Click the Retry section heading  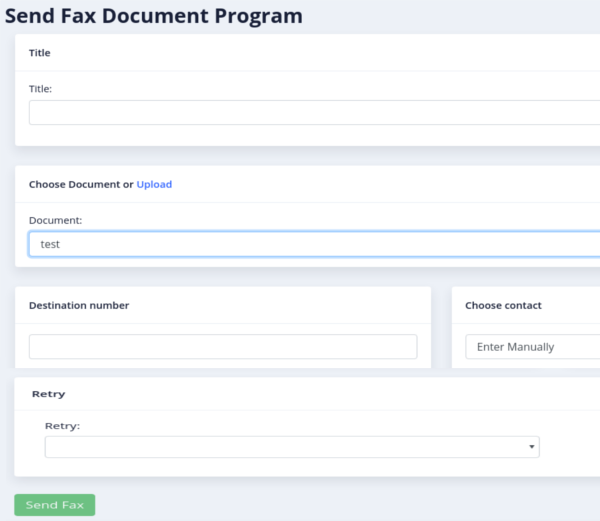pos(49,394)
